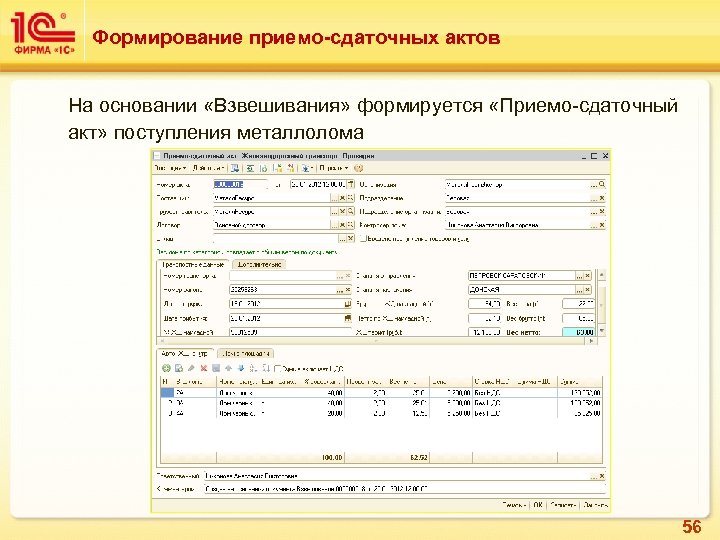The height and width of the screenshot is (540, 720).
Task: Toggle the checkbox in the table toolbar
Action: pos(277,368)
